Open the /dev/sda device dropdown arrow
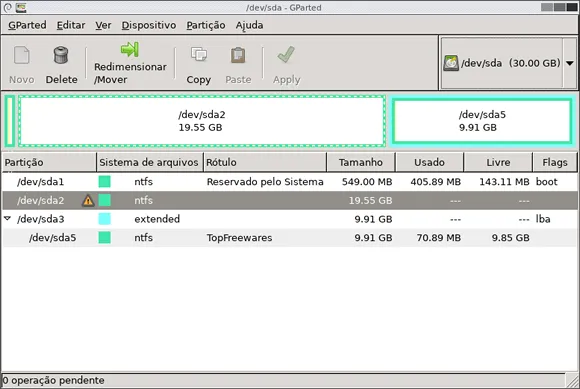This screenshot has height=389, width=580. pos(570,63)
